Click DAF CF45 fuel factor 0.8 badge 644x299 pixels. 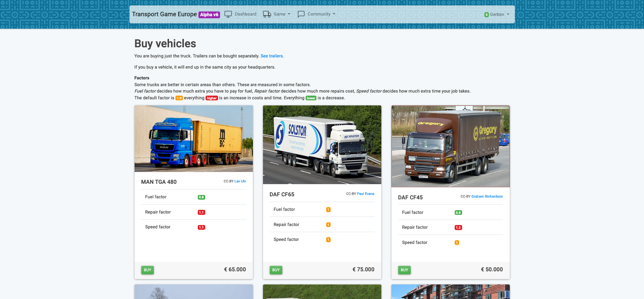[x=458, y=213]
